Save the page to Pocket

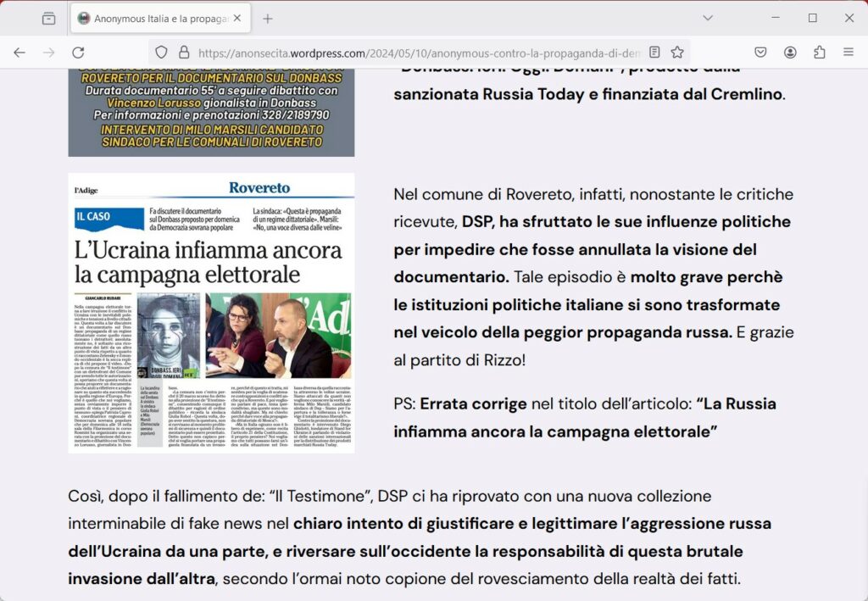click(761, 53)
